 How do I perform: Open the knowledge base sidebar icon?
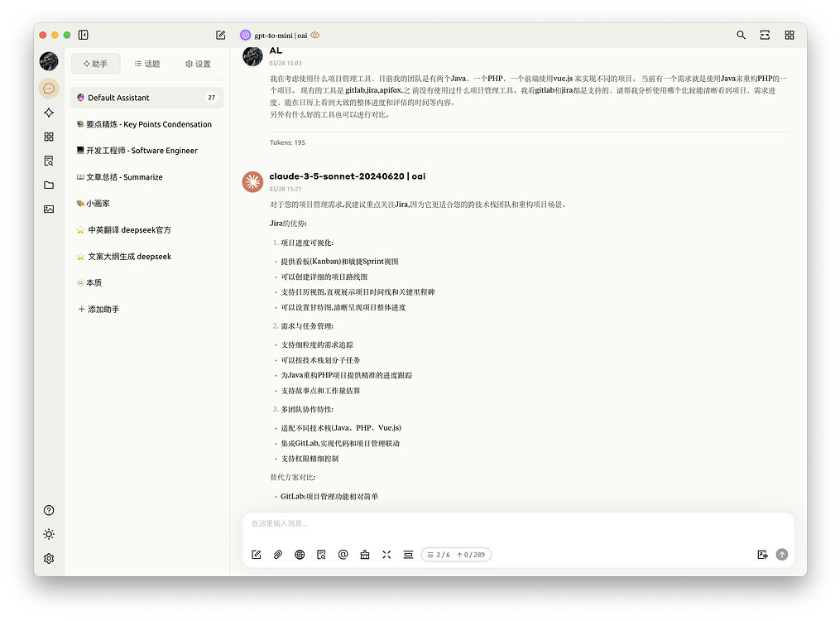(x=49, y=161)
